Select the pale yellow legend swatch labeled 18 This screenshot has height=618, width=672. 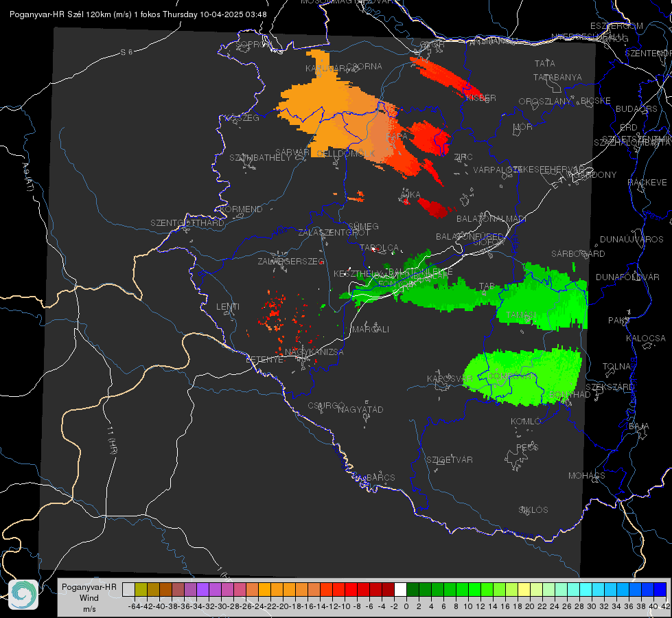point(524,589)
